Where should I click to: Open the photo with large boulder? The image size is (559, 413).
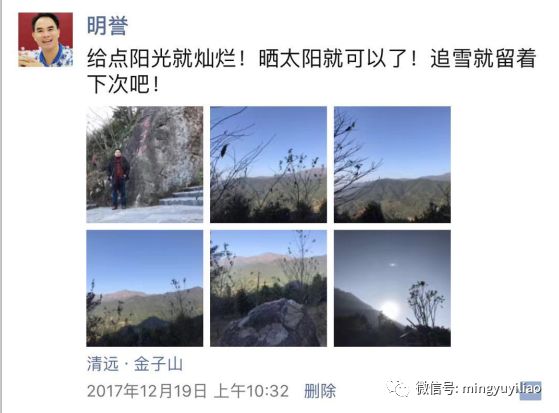click(268, 288)
